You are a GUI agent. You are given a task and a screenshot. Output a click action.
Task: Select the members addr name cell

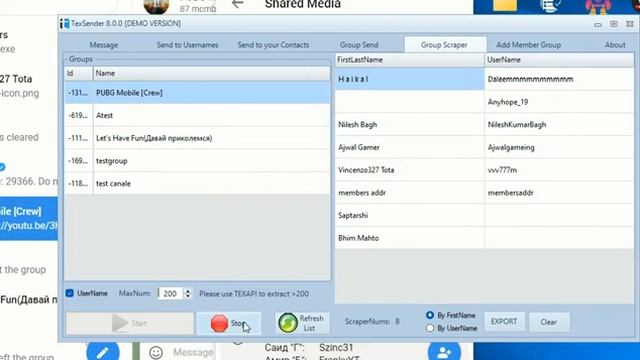409,193
